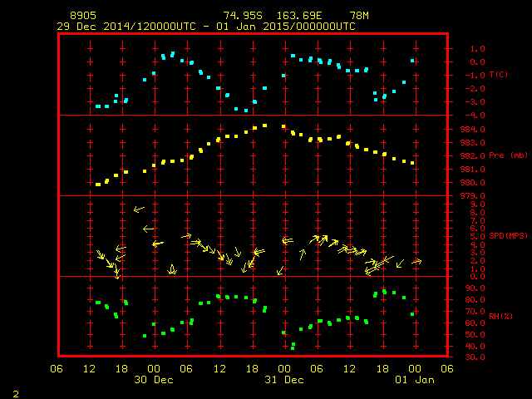Image resolution: width=532 pixels, height=399 pixels.
Task: Click the -3.0 temperature tick label
Action: (475, 102)
